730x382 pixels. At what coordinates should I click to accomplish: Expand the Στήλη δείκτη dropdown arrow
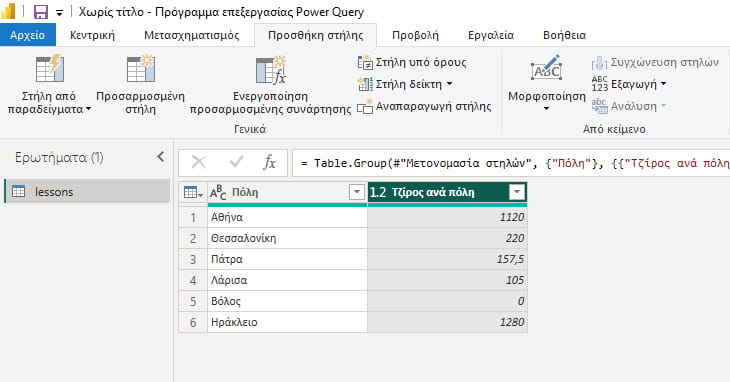click(449, 84)
